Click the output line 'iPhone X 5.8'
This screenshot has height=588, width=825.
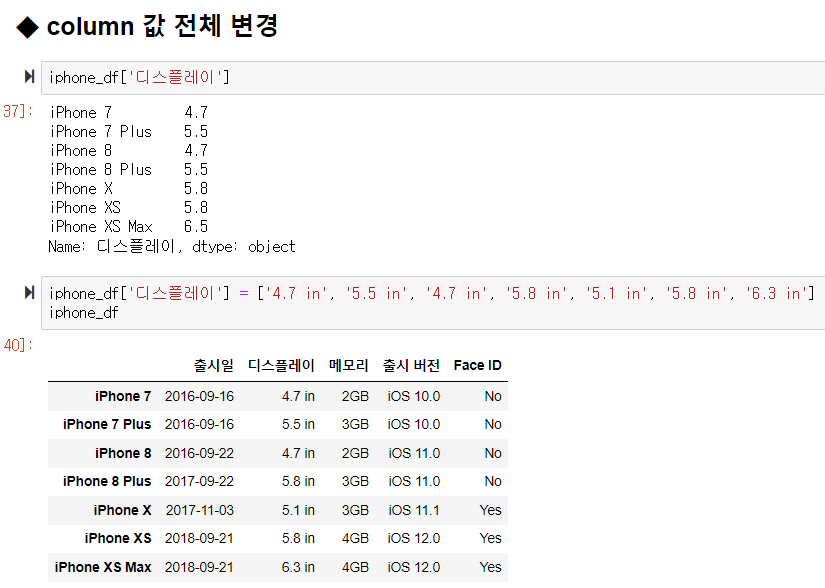coord(129,188)
